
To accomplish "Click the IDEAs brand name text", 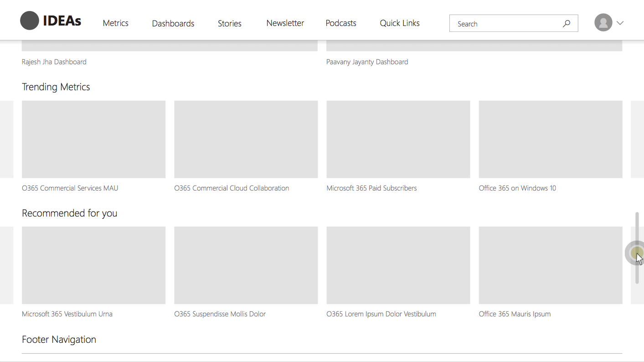I will pyautogui.click(x=62, y=21).
